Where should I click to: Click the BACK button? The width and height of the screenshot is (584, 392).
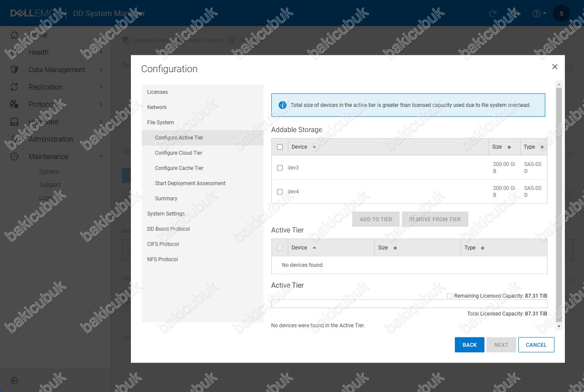(x=470, y=345)
